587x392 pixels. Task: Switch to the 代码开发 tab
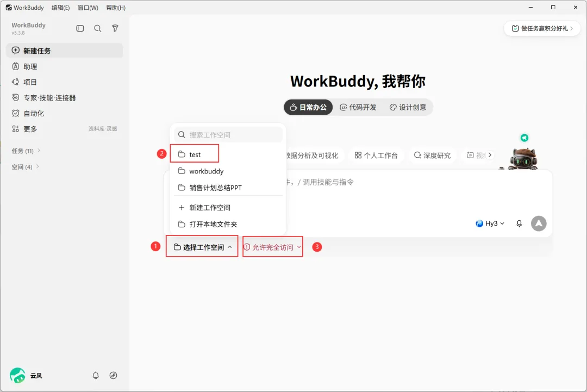point(358,108)
